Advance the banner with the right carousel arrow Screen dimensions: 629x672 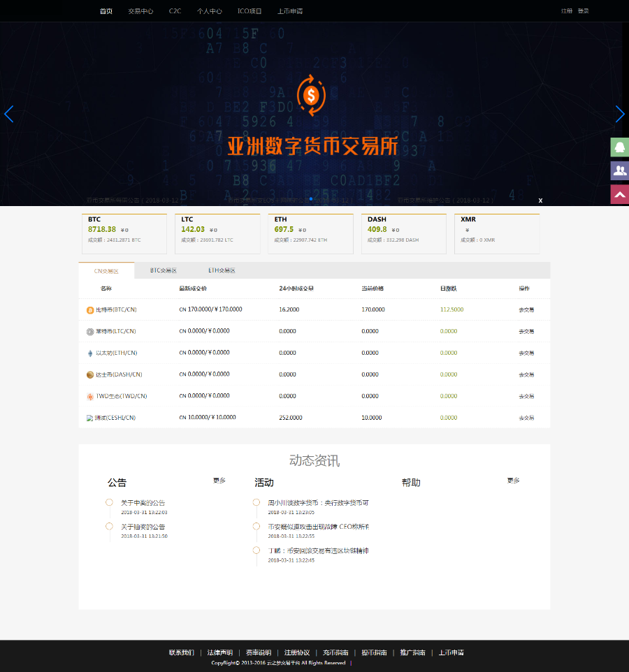(x=620, y=114)
